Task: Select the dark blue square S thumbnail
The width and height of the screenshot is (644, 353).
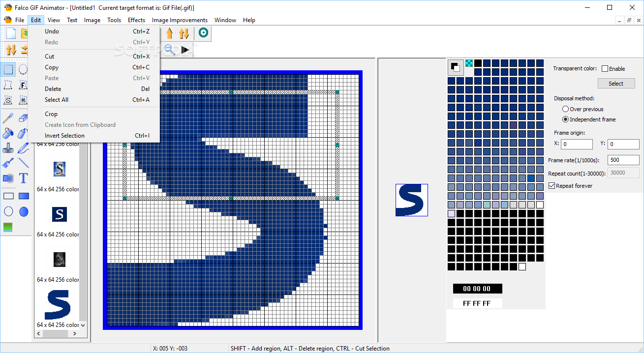Action: (x=59, y=214)
